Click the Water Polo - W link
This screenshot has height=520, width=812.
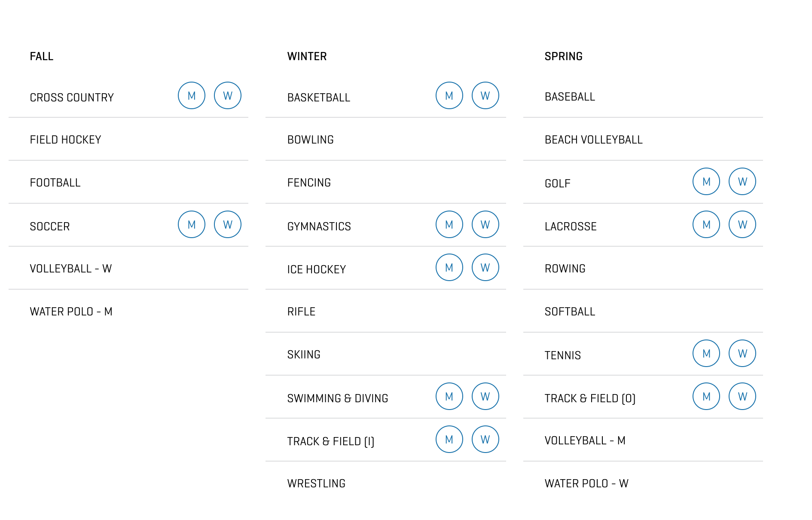coord(586,483)
